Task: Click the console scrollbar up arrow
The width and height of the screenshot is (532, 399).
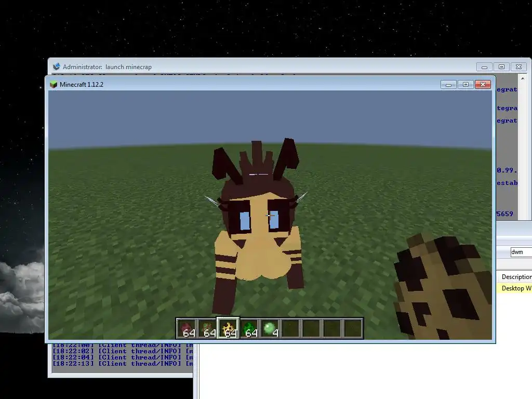Action: coord(523,78)
